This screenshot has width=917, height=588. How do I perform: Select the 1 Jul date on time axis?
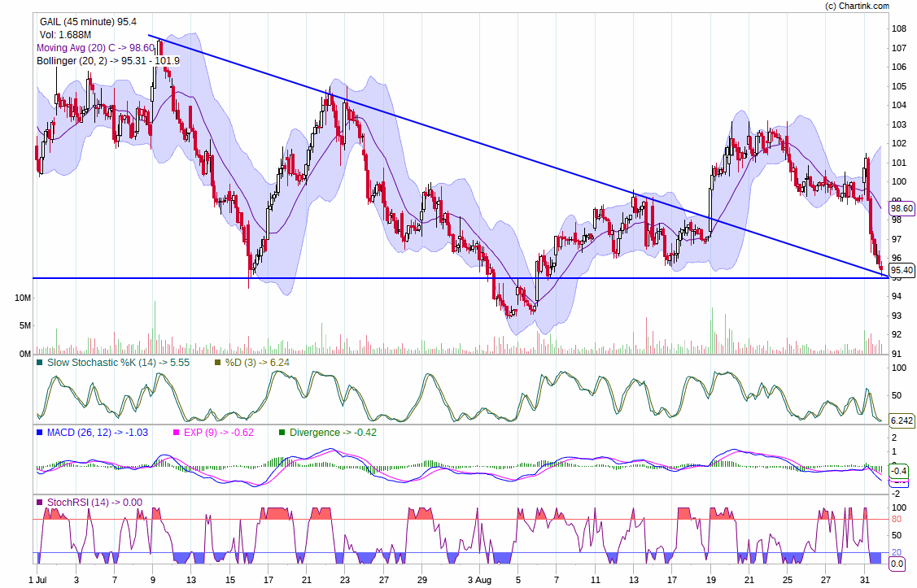37,581
